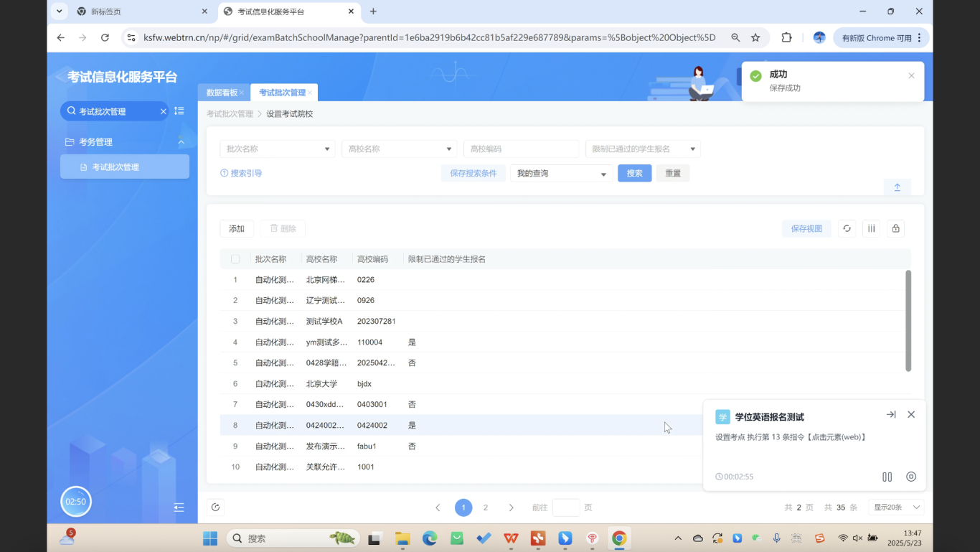The height and width of the screenshot is (552, 980).
Task: Switch to the 数据看板 tab
Action: [222, 93]
